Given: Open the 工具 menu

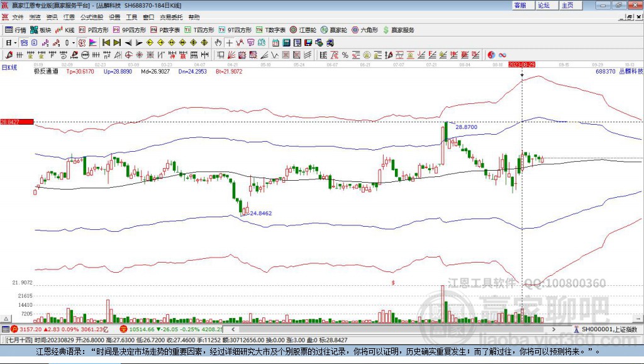Looking at the screenshot, I should click(131, 17).
